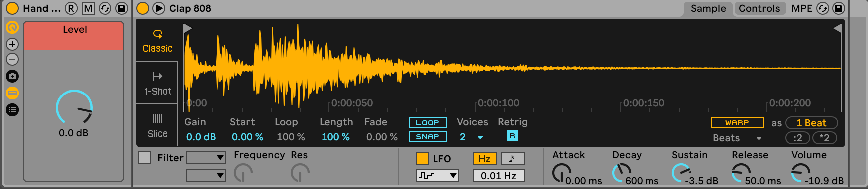Switch to the Sample tab
868x189 pixels.
tap(708, 8)
